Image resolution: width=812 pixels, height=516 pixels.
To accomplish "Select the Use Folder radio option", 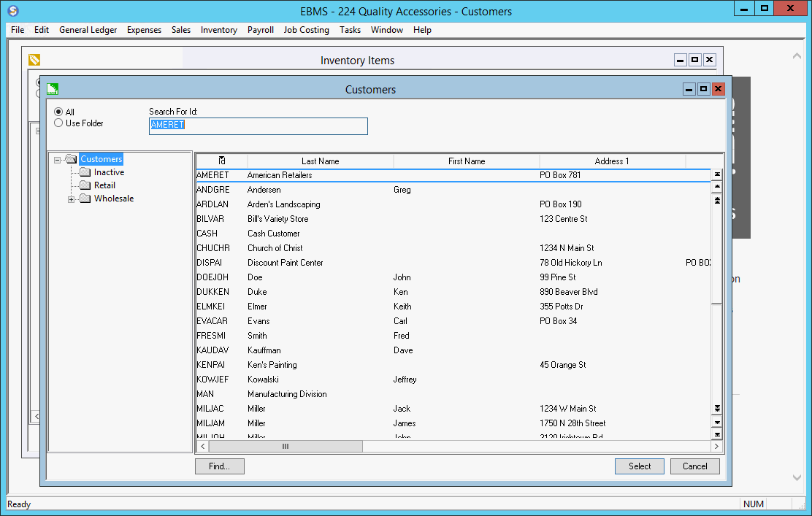I will click(58, 123).
